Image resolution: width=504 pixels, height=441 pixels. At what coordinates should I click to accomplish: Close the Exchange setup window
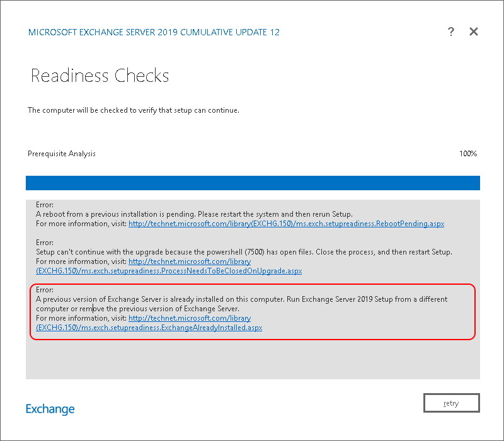(474, 32)
